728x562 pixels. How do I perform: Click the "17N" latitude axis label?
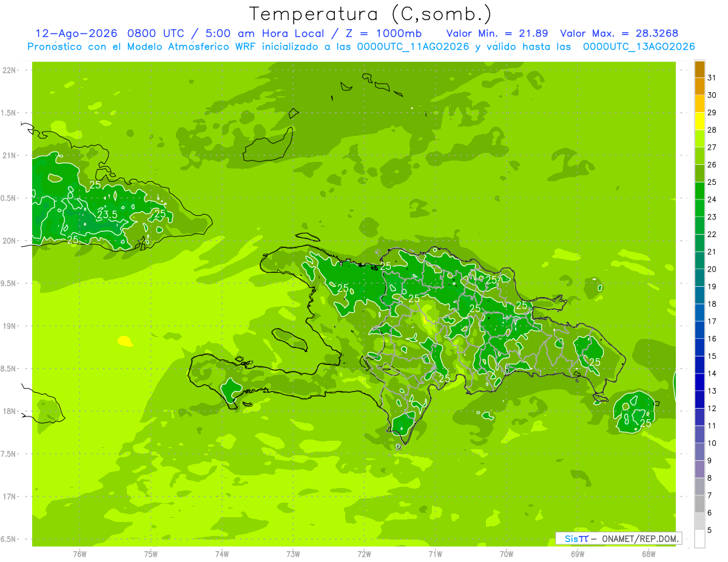tap(10, 497)
